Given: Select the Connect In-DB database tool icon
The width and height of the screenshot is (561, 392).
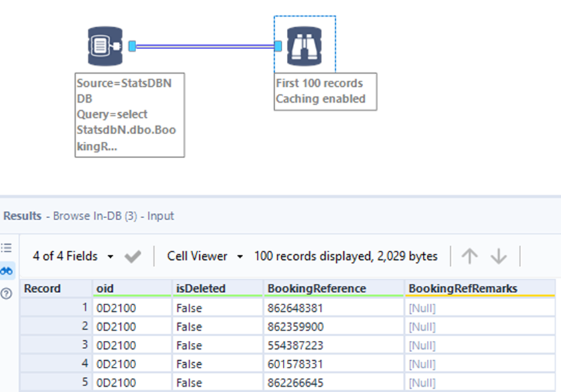Looking at the screenshot, I should (x=104, y=44).
